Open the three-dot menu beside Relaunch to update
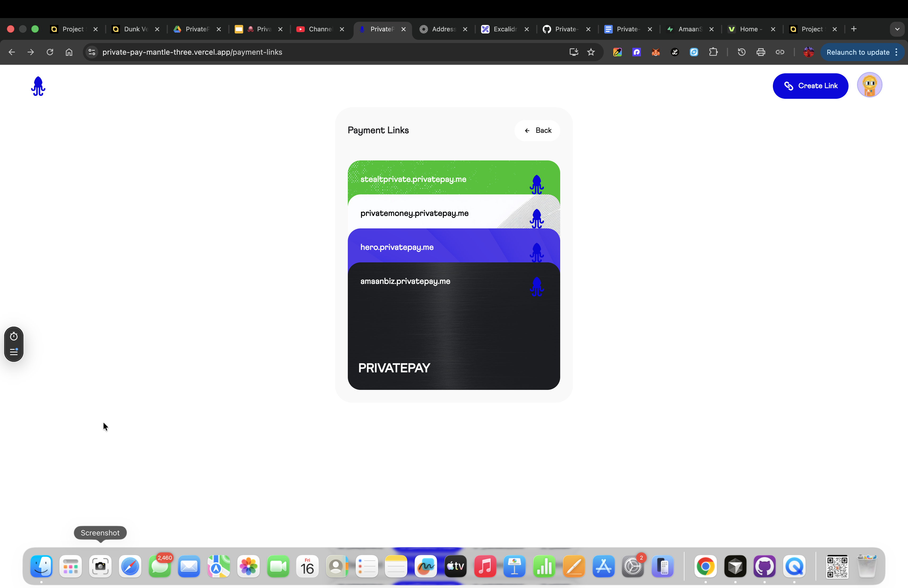Image resolution: width=908 pixels, height=588 pixels. (x=896, y=52)
